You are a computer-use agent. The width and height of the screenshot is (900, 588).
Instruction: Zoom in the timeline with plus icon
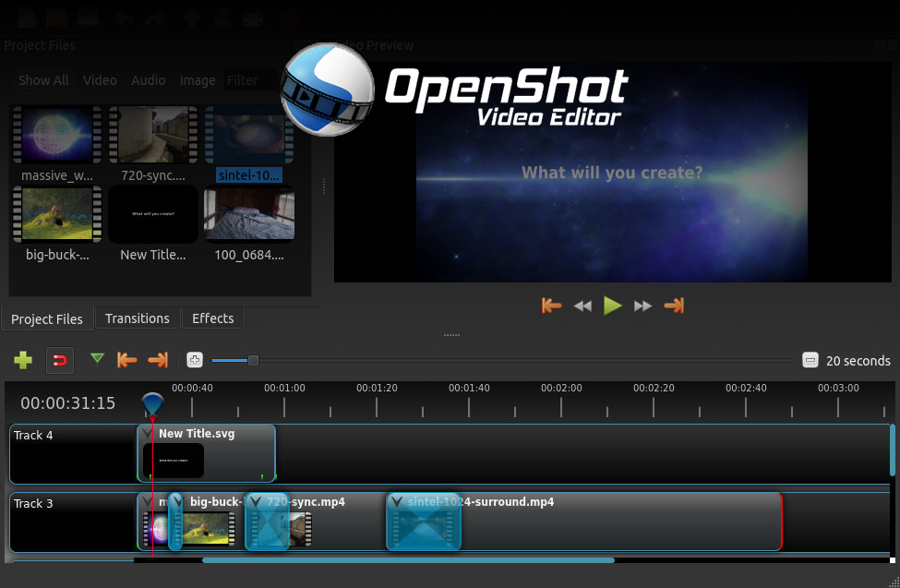(195, 360)
